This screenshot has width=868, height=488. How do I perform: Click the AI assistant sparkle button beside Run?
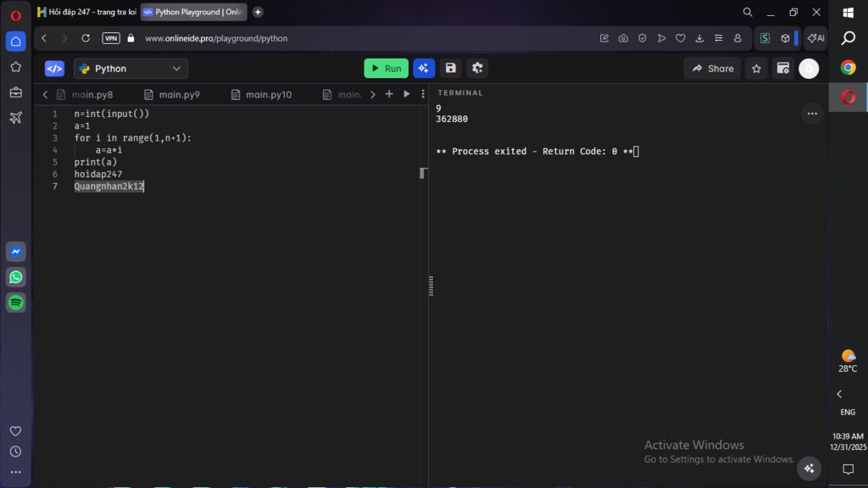424,69
